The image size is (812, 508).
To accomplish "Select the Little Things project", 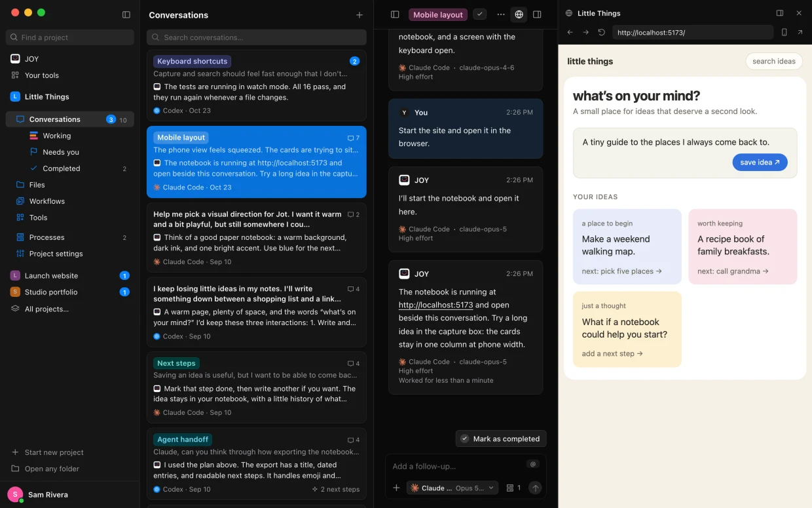I will click(x=70, y=97).
